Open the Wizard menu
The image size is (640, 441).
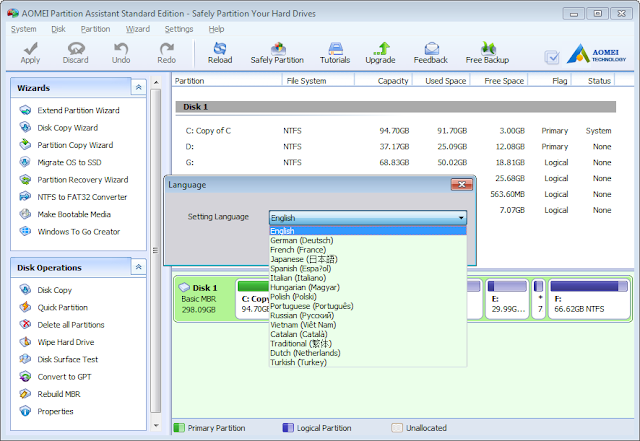(138, 29)
